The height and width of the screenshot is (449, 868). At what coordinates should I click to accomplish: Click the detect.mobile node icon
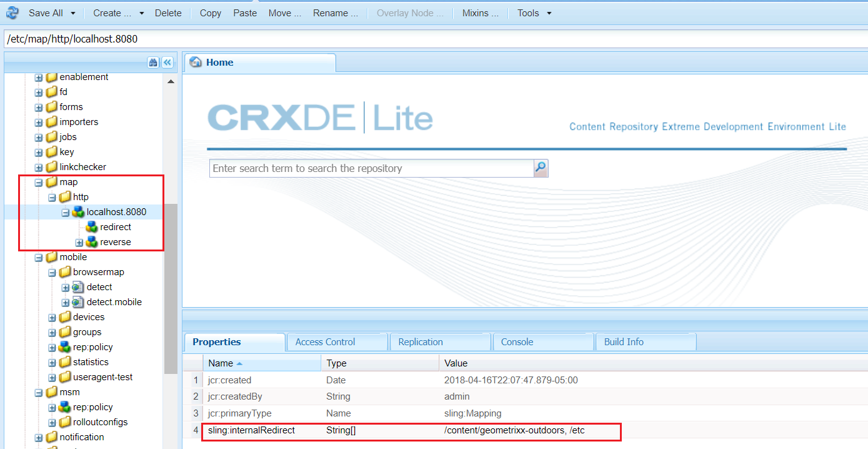coord(76,302)
